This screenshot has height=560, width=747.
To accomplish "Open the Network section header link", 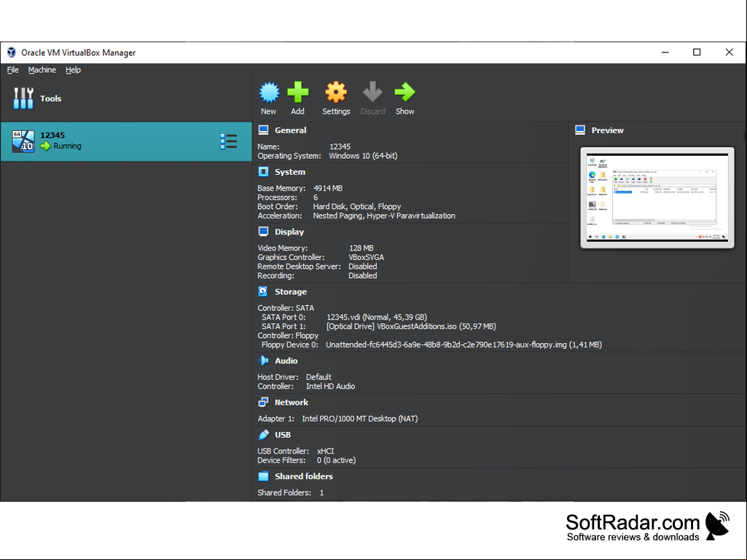I will (292, 403).
